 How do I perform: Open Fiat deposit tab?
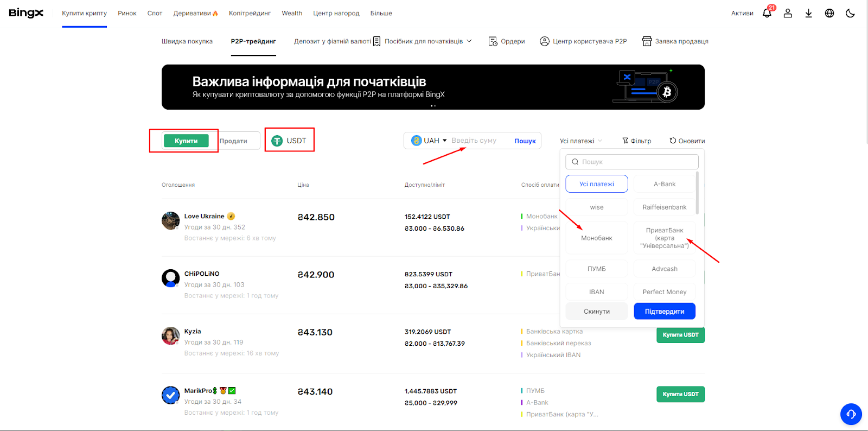click(333, 41)
